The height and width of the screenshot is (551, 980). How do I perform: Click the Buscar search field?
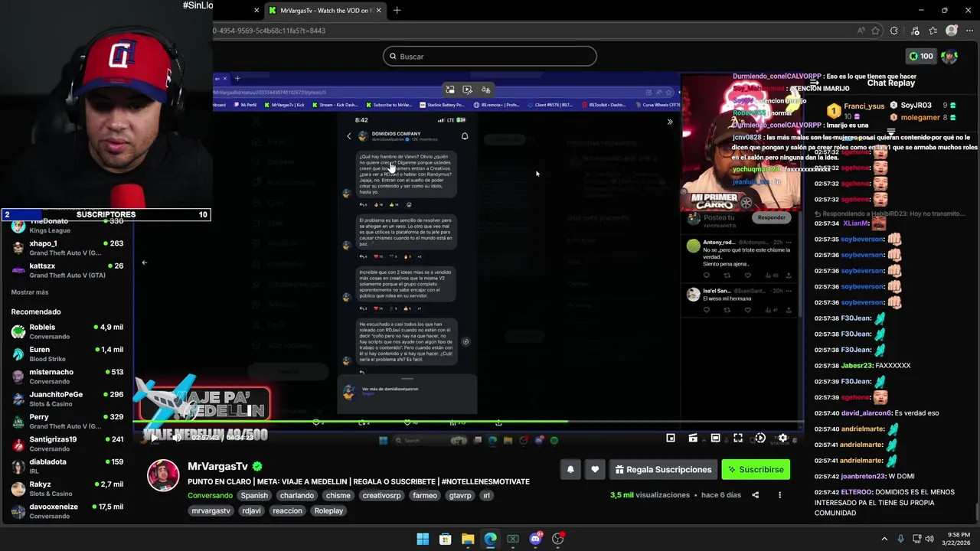[490, 56]
